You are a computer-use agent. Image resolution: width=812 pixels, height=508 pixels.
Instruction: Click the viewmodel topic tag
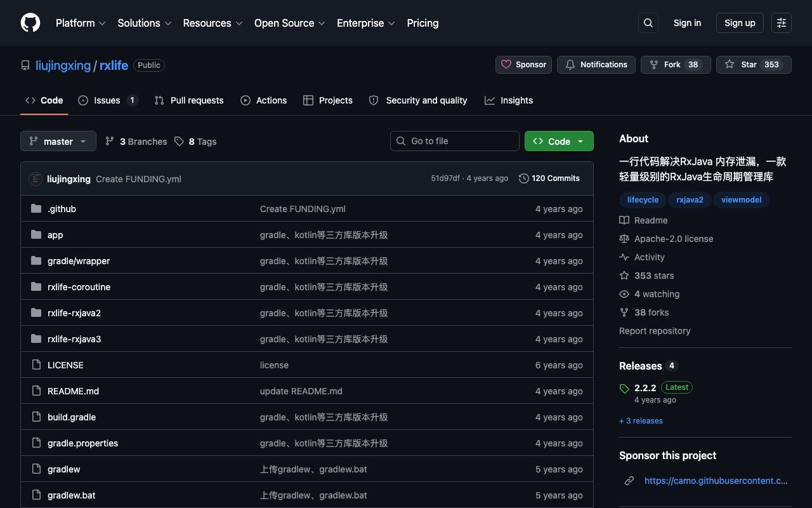741,200
